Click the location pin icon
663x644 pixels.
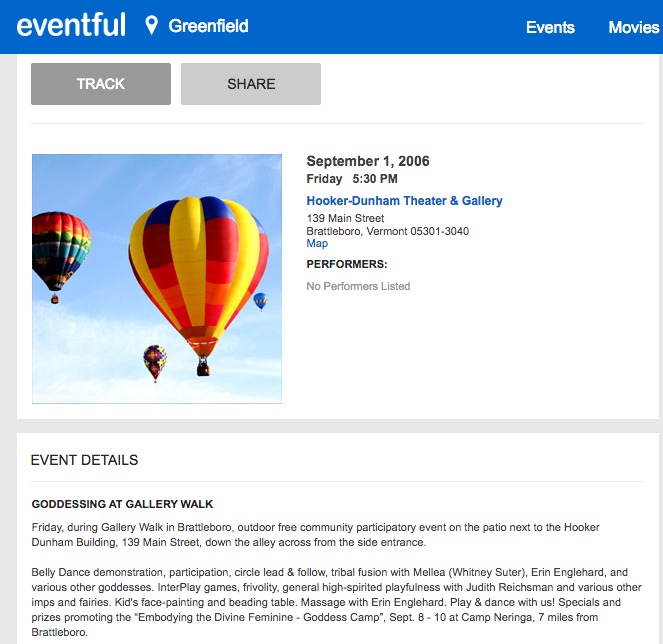pyautogui.click(x=151, y=26)
